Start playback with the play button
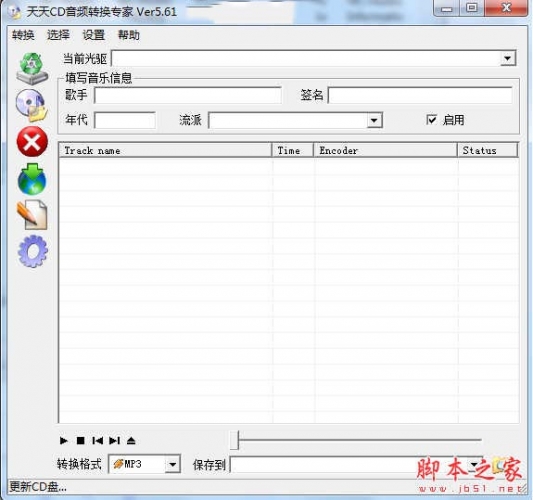 point(63,441)
